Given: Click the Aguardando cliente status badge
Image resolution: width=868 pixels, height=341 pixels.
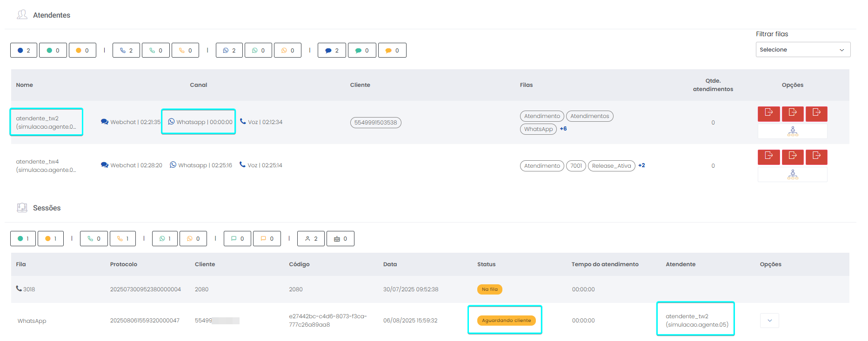Looking at the screenshot, I should point(506,321).
